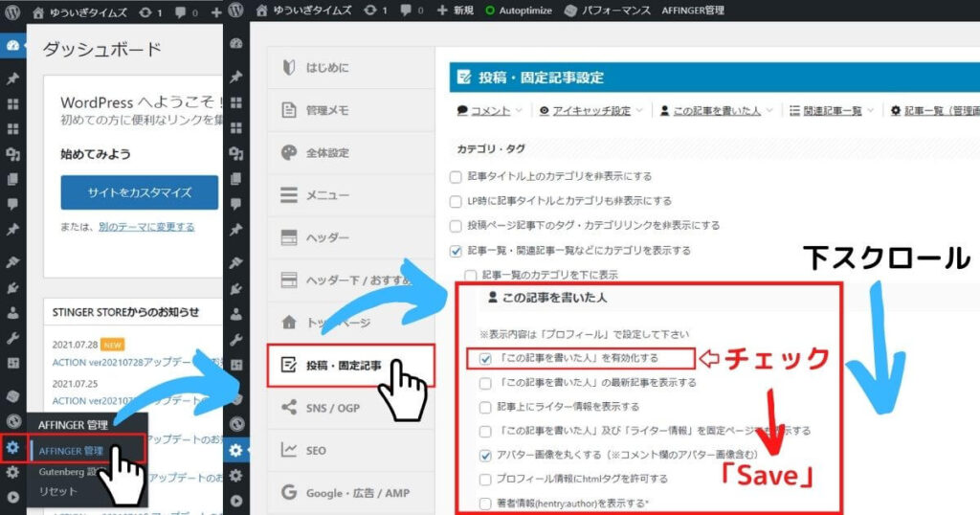Click comments icon in left window admin bar

click(x=187, y=11)
